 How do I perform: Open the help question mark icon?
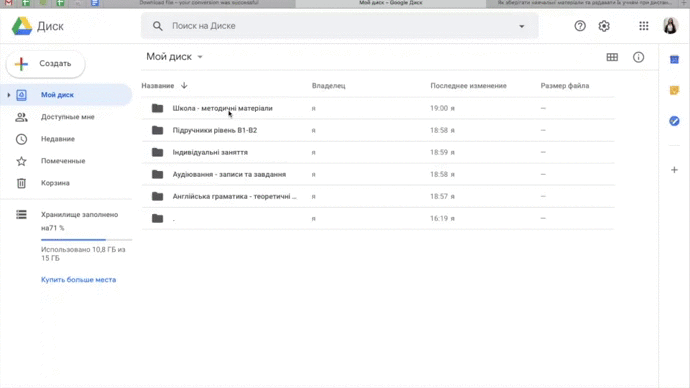[x=580, y=26]
